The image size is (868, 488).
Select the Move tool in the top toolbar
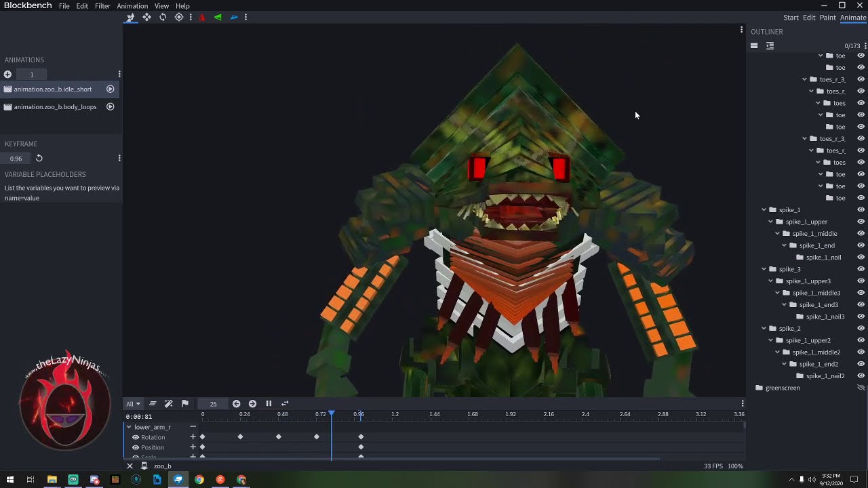click(x=146, y=17)
